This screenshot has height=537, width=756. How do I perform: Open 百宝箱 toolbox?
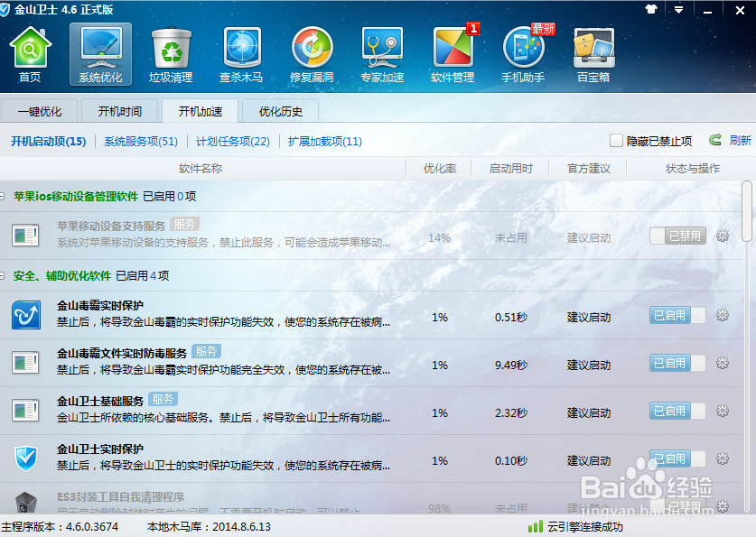pos(593,54)
